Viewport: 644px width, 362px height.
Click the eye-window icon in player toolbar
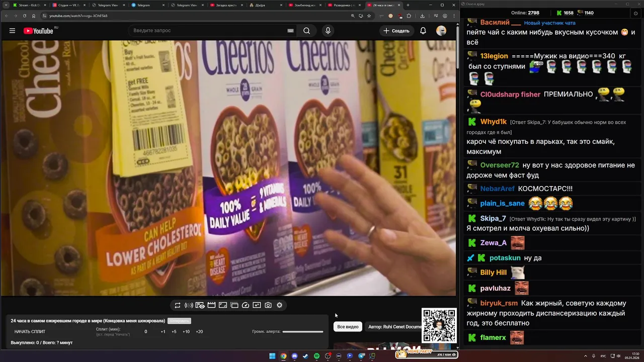pos(200,305)
